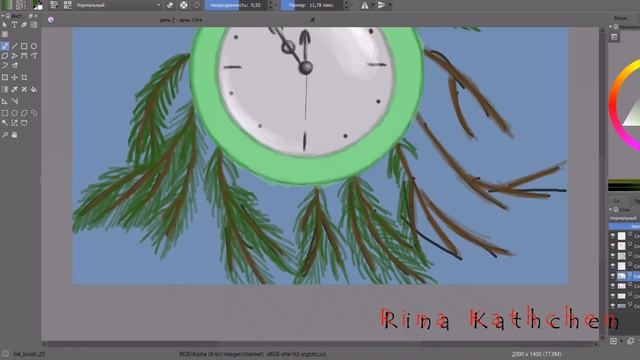Select the Polygon tool
This screenshot has height=360, width=640.
(x=4, y=56)
